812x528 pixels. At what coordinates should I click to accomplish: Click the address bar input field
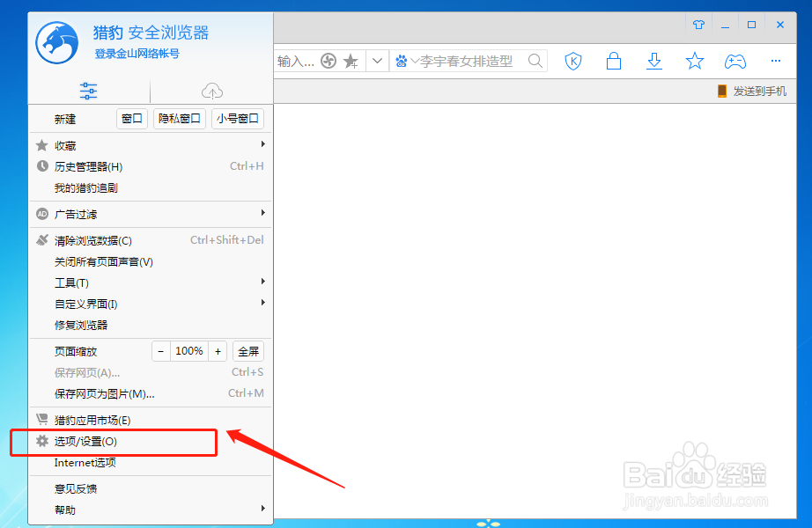point(295,61)
